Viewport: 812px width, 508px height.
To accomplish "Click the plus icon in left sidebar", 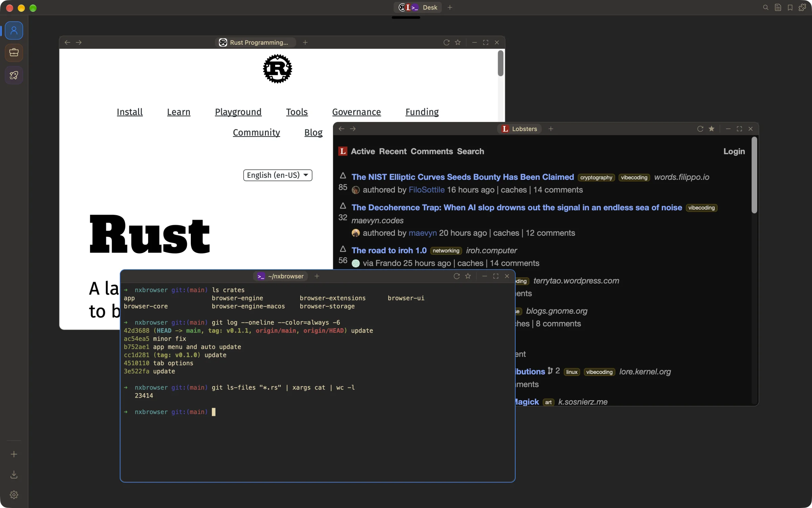I will [14, 454].
